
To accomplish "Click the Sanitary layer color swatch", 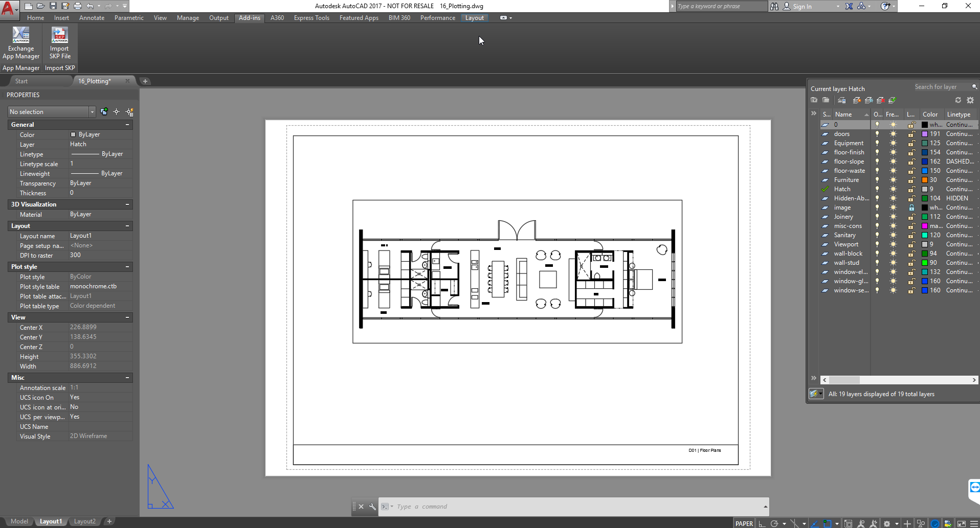I will point(925,235).
